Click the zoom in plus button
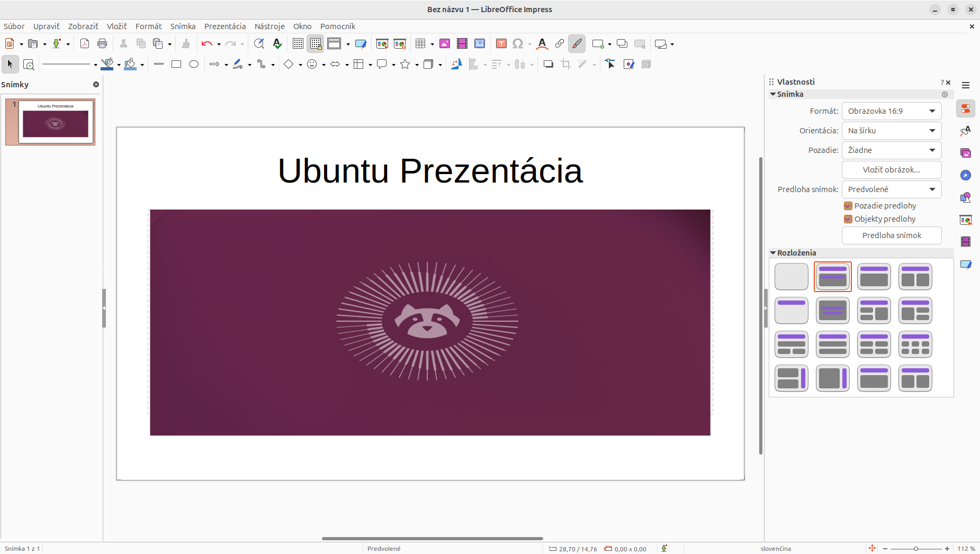This screenshot has width=980, height=554. pos(947,549)
